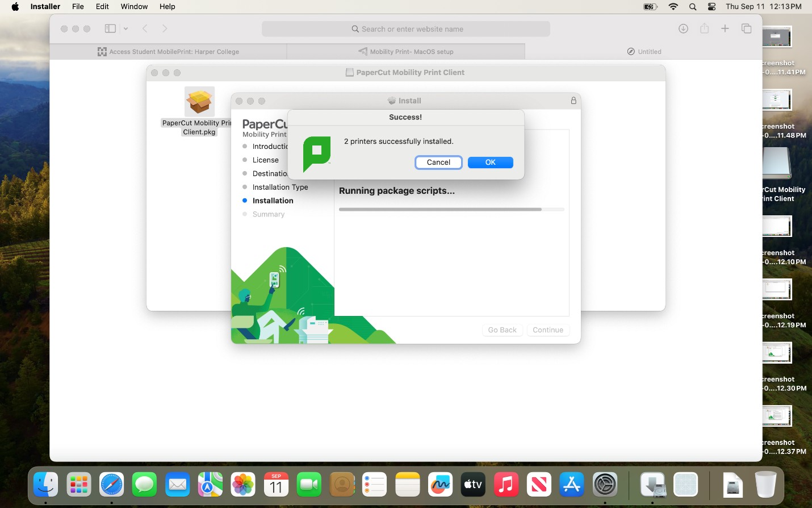The height and width of the screenshot is (508, 812).
Task: Click the Safari address search field
Action: coord(405,29)
